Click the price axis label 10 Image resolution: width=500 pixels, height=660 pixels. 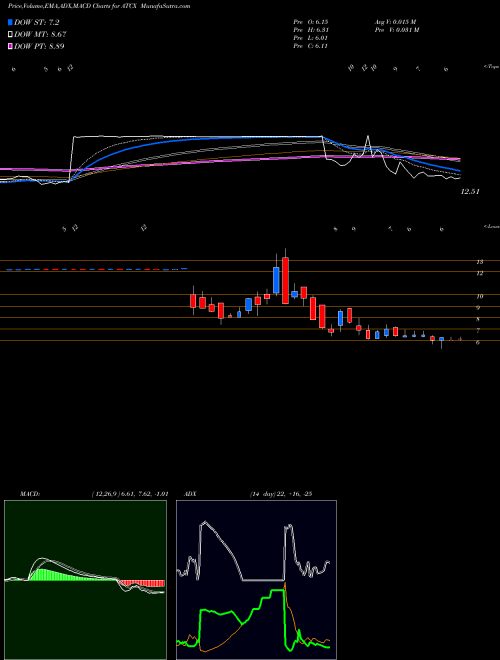tap(479, 296)
